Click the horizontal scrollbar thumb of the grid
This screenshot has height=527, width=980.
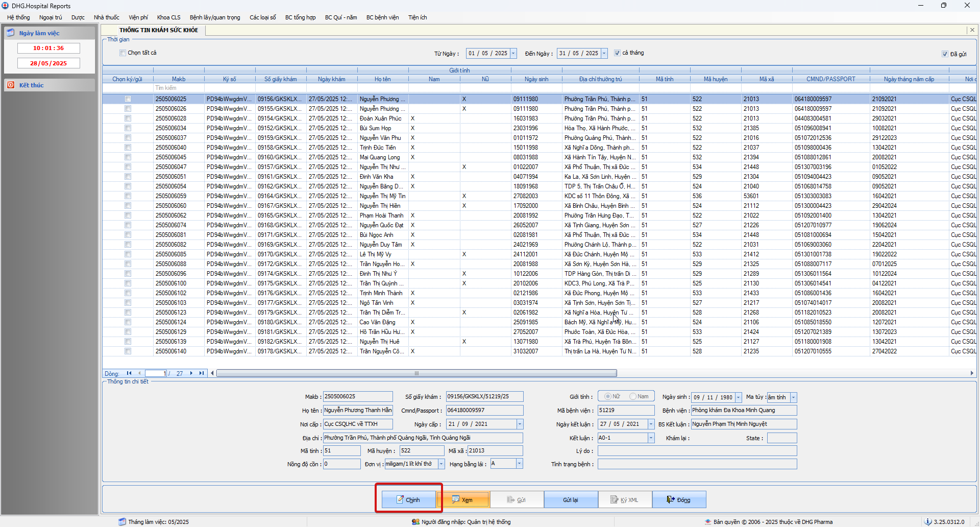coord(416,373)
